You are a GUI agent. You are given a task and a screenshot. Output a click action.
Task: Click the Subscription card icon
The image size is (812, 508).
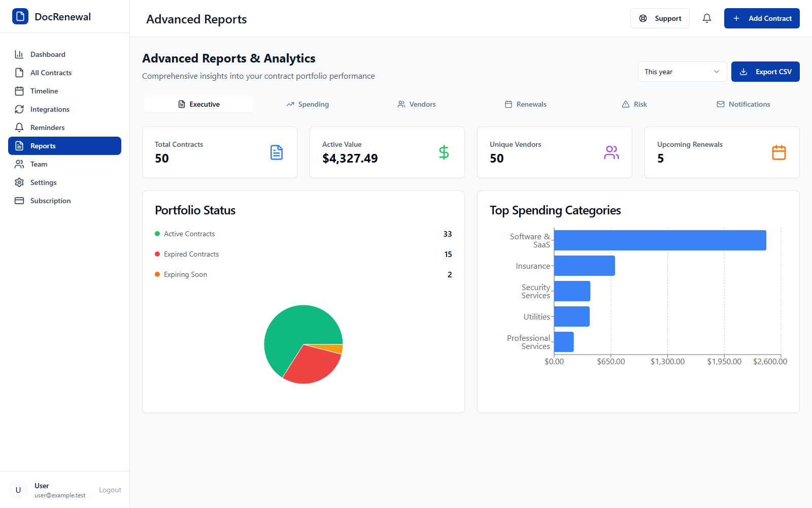[19, 201]
